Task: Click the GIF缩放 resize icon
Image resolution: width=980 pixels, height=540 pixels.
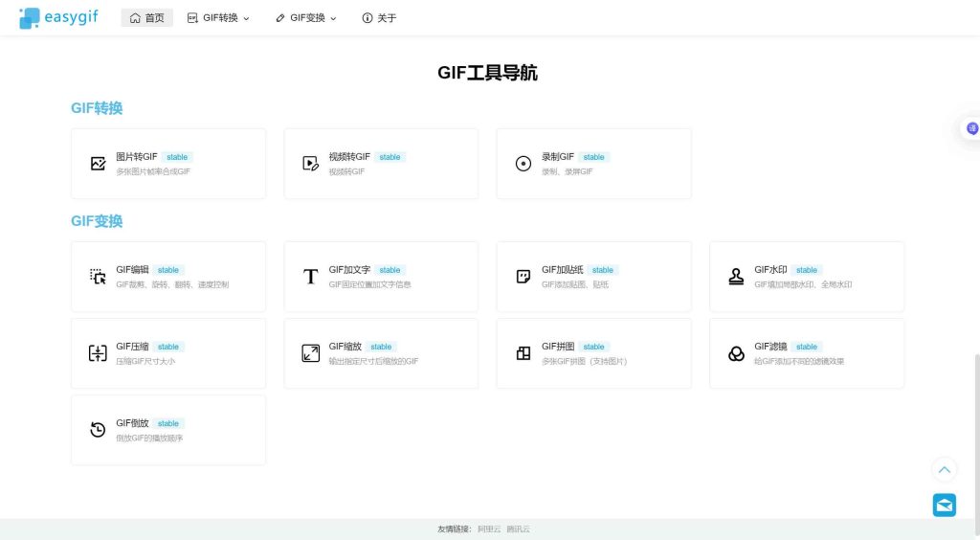Action: pyautogui.click(x=310, y=353)
